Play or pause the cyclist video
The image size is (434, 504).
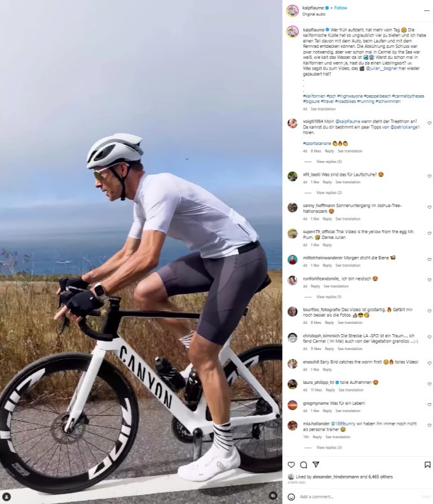coord(141,252)
